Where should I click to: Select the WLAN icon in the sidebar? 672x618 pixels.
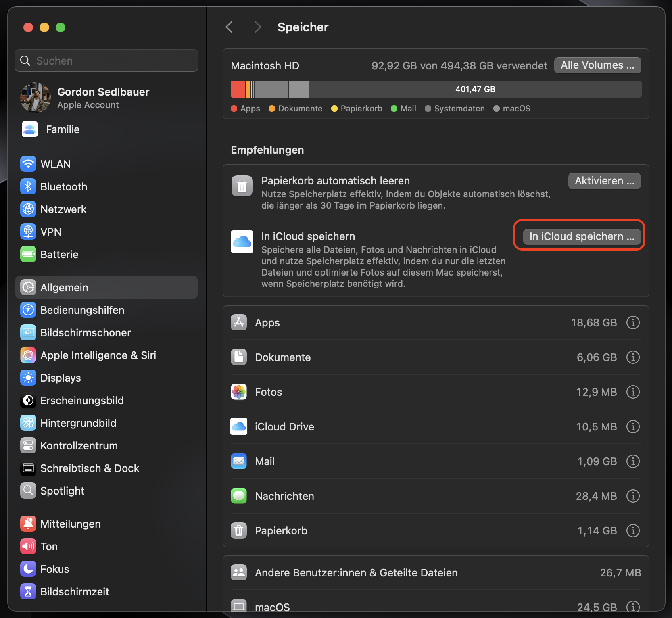pos(28,164)
